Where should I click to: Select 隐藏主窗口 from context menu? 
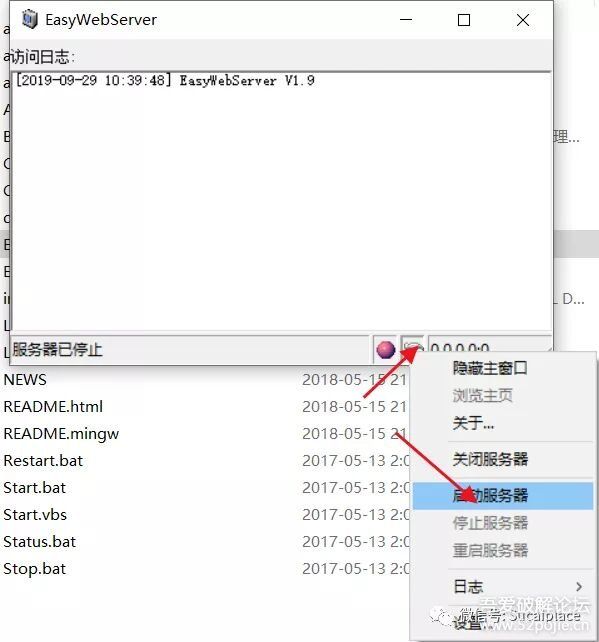tap(490, 368)
